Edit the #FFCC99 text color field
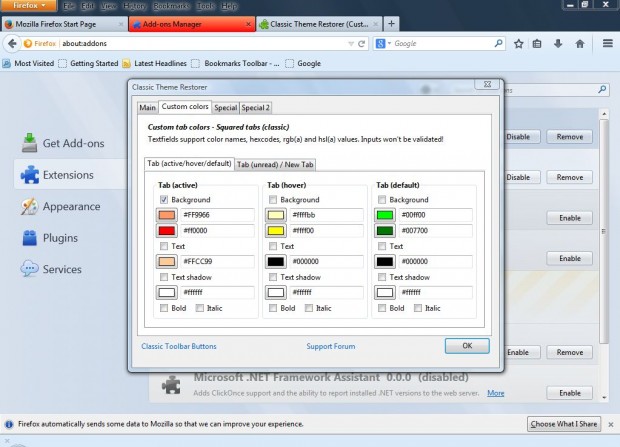Image resolution: width=620 pixels, height=447 pixels. (x=217, y=261)
